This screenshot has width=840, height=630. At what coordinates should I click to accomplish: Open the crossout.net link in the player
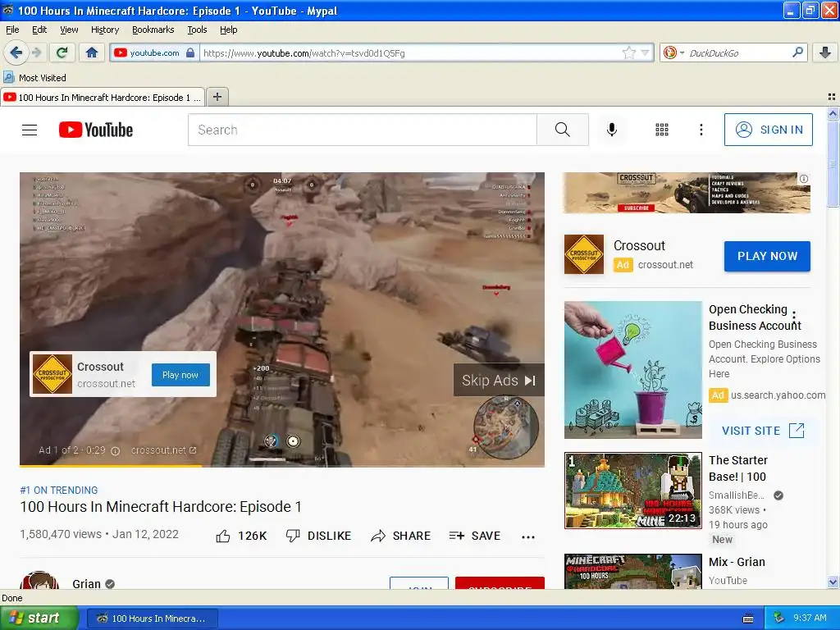[x=164, y=450]
